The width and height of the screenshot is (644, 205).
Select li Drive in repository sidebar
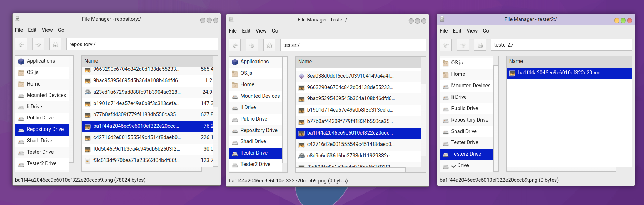coord(42,107)
